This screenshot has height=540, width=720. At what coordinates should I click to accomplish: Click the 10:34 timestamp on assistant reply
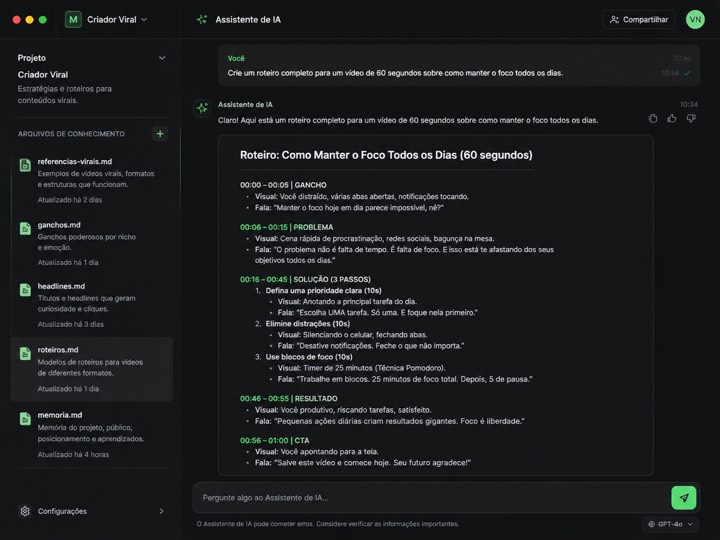[x=689, y=105]
